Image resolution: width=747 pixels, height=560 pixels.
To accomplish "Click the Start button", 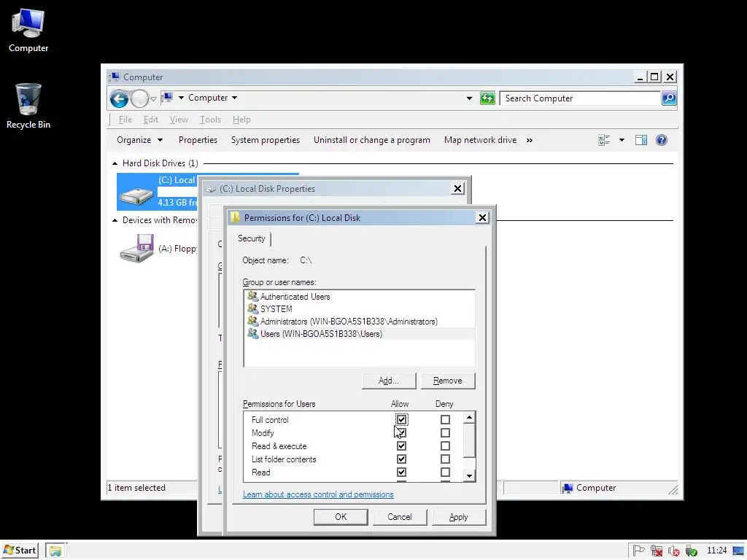I will coord(20,551).
